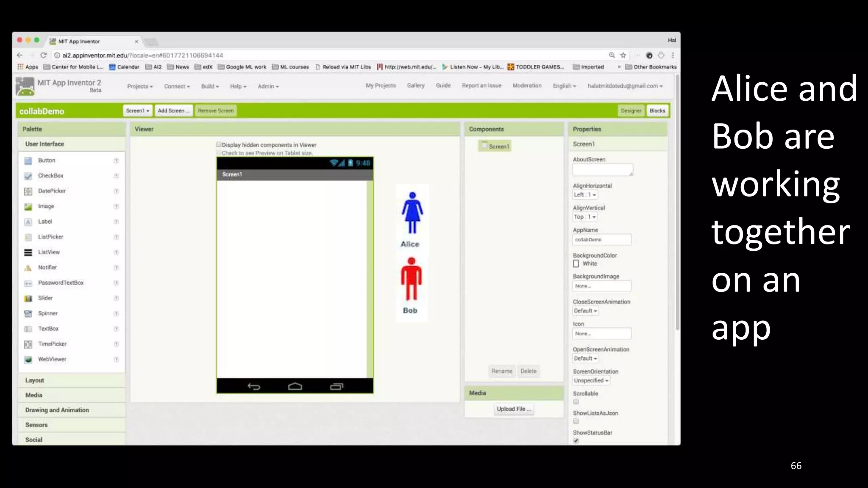Viewport: 868px width, 488px height.
Task: Open AlignHorizontal Left dropdown
Action: coord(585,195)
